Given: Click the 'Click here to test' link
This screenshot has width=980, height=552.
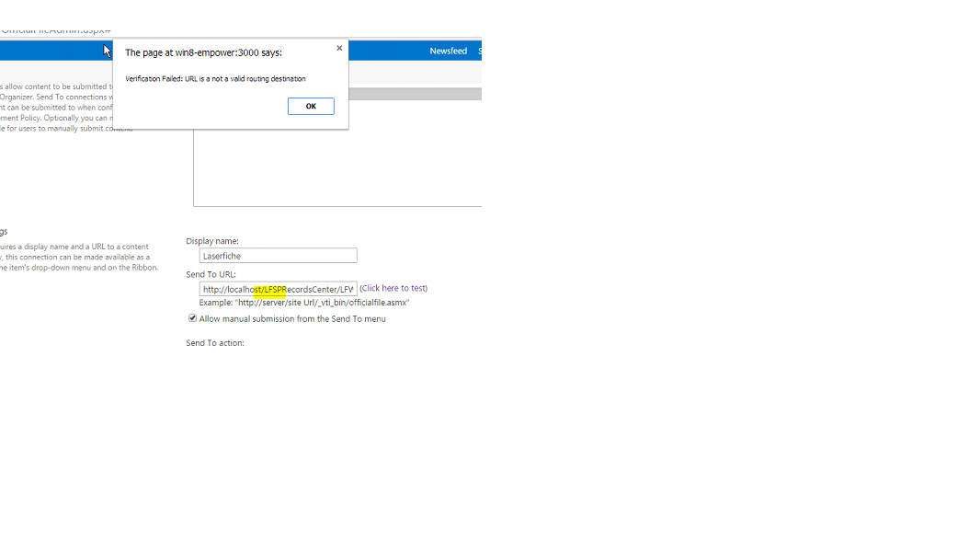Looking at the screenshot, I should 393,288.
